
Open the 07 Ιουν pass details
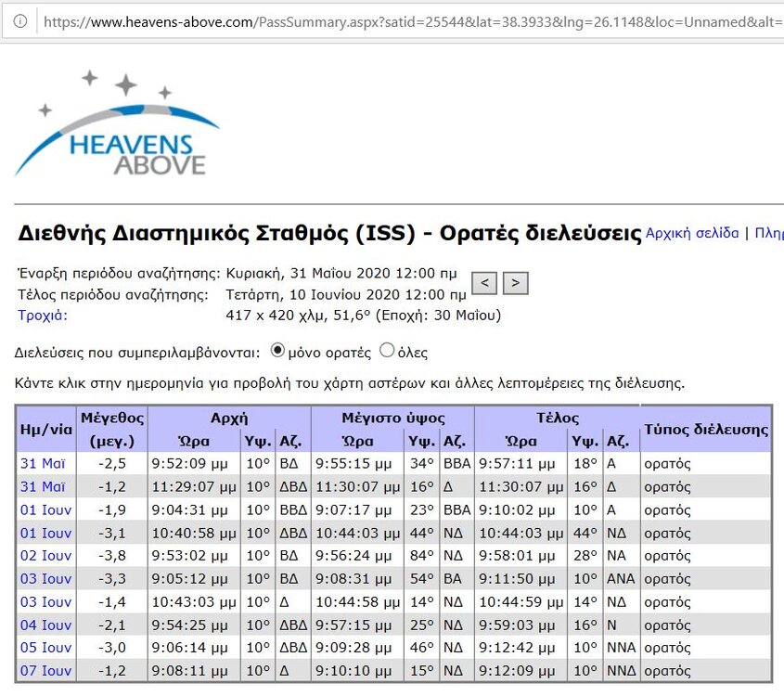[45, 670]
